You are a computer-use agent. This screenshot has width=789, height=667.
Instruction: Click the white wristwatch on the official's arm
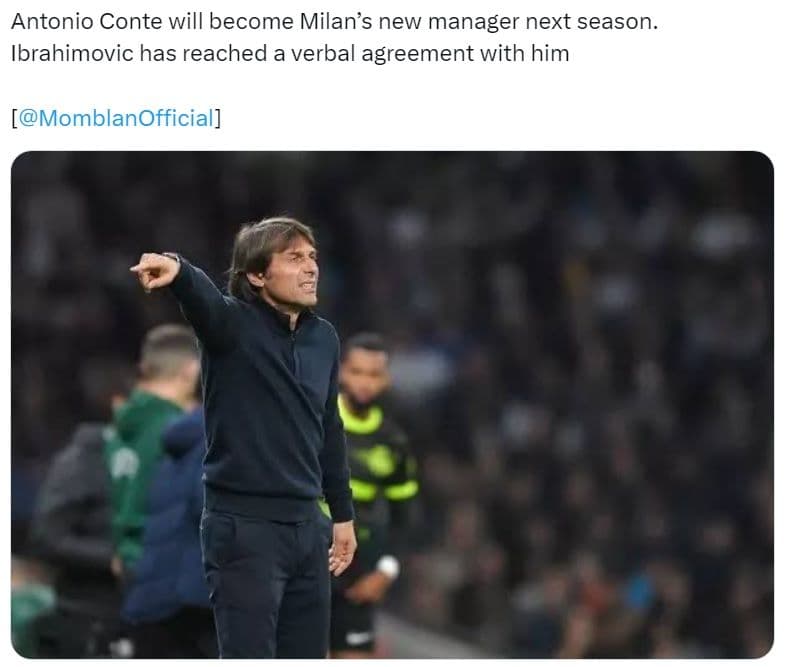pos(388,567)
